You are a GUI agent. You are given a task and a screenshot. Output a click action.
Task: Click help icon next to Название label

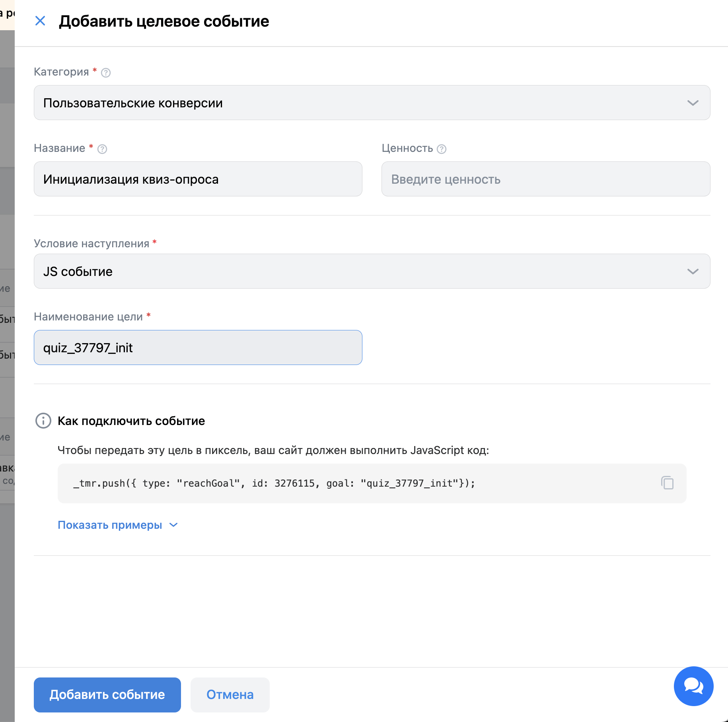(102, 149)
